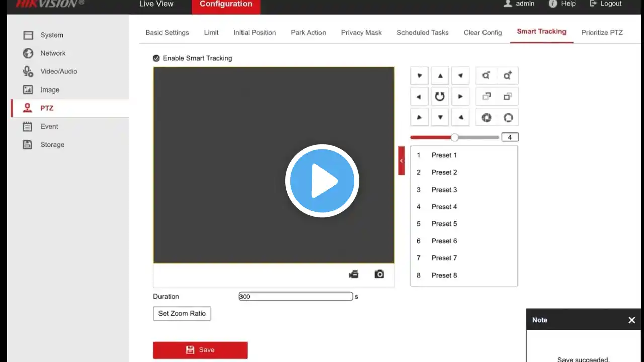Click the Set Zoom Ratio button
The height and width of the screenshot is (362, 644).
[x=182, y=313]
